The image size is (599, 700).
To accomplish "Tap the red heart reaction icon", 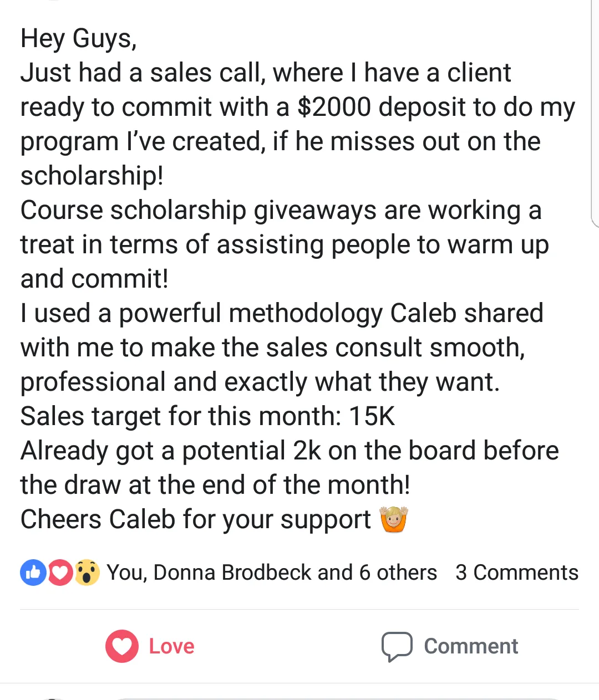I will click(60, 573).
